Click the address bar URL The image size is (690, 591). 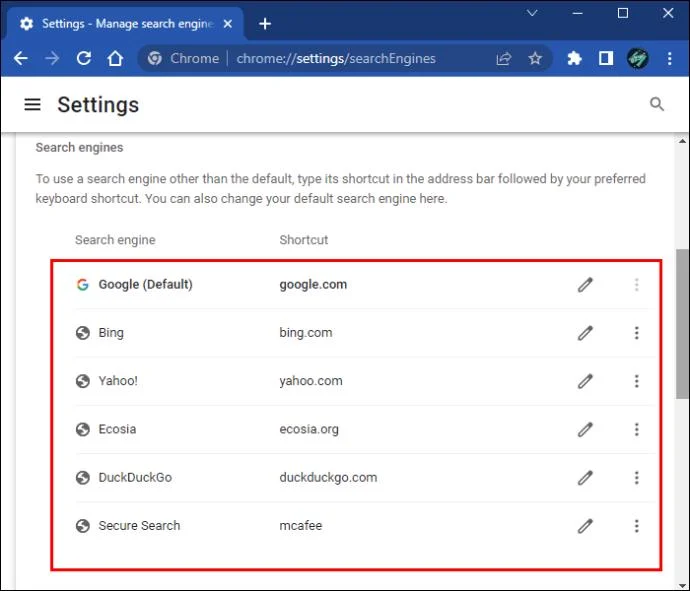(336, 59)
